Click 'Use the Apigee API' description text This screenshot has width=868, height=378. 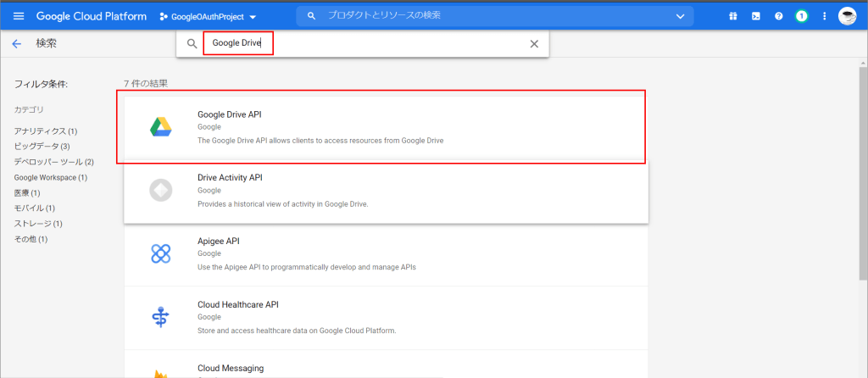pyautogui.click(x=307, y=267)
